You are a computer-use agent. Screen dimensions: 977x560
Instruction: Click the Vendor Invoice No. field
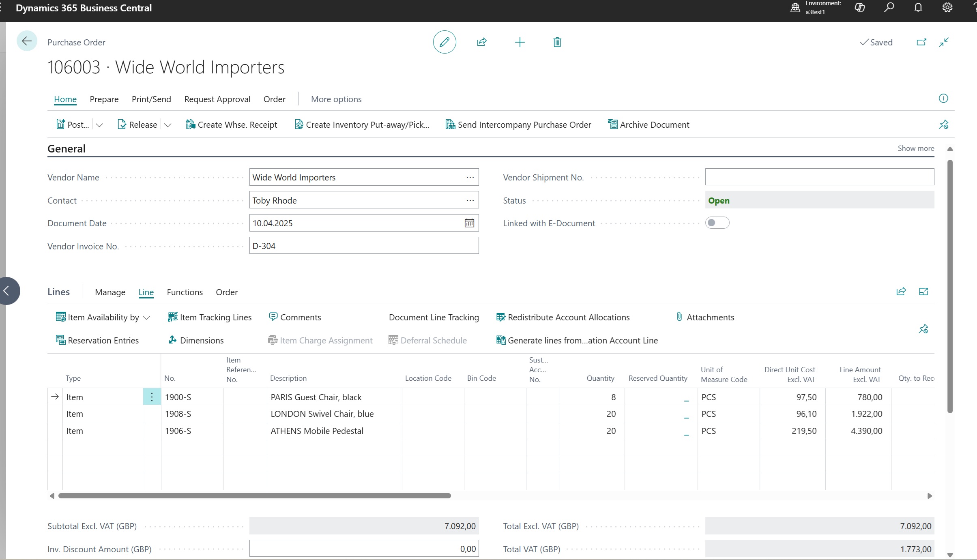pyautogui.click(x=364, y=246)
